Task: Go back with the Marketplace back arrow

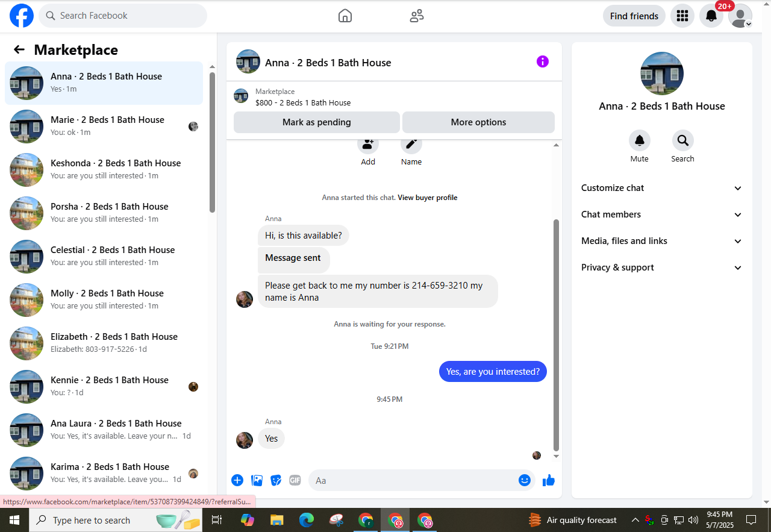Action: 19,49
